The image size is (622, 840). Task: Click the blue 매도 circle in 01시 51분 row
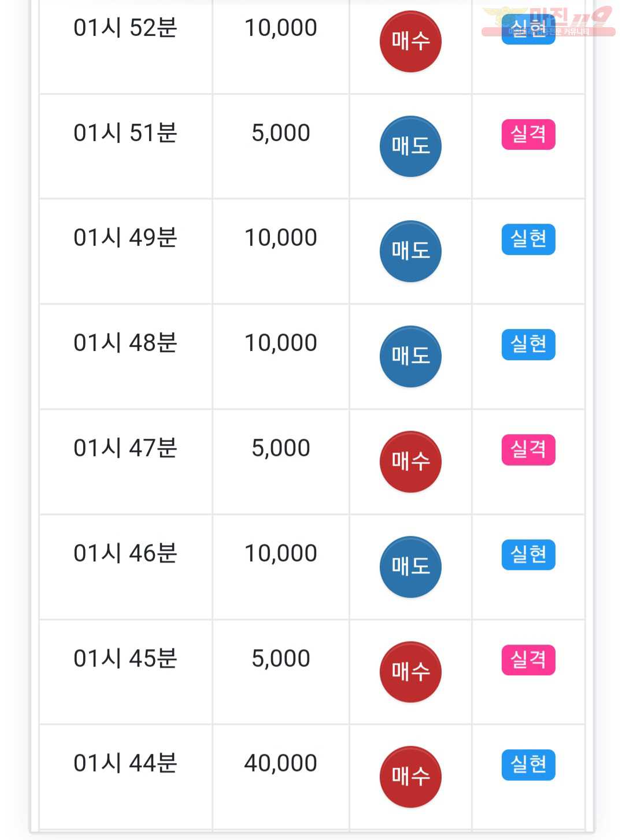coord(410,146)
